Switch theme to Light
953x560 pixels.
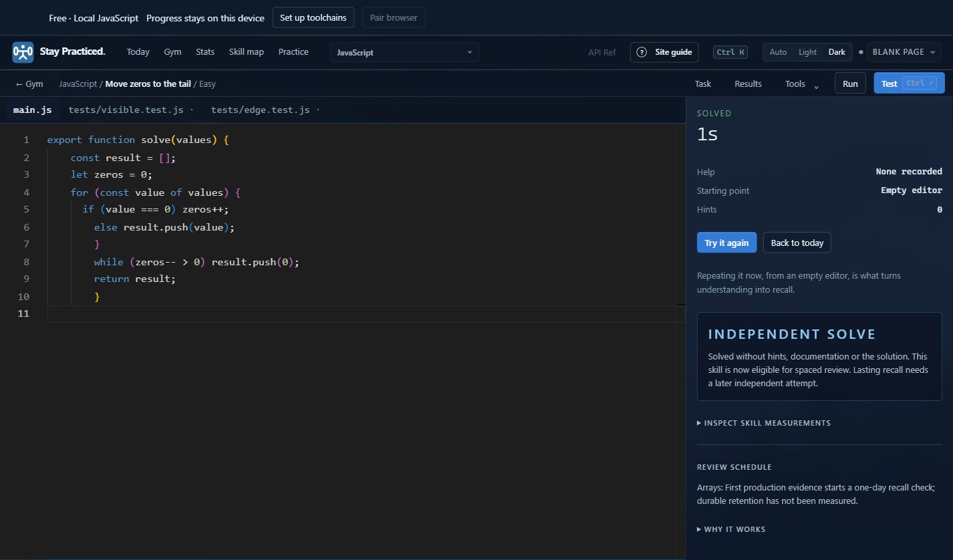pos(807,52)
